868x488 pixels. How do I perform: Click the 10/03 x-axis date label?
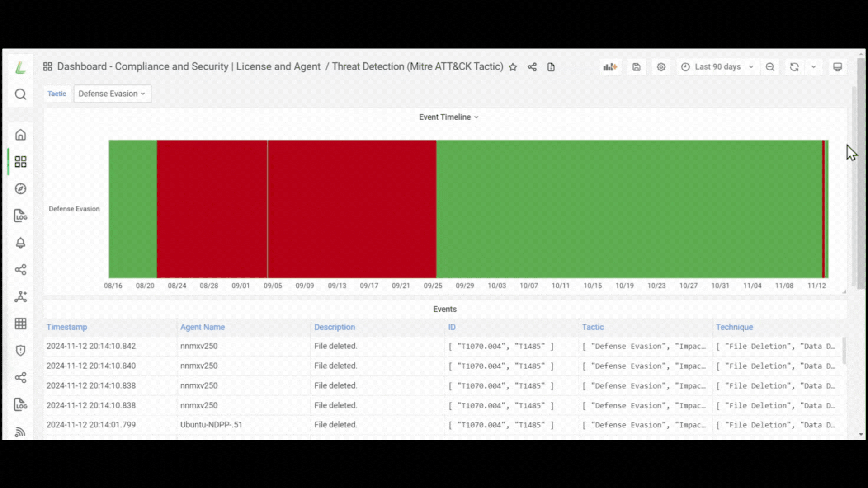[496, 286]
